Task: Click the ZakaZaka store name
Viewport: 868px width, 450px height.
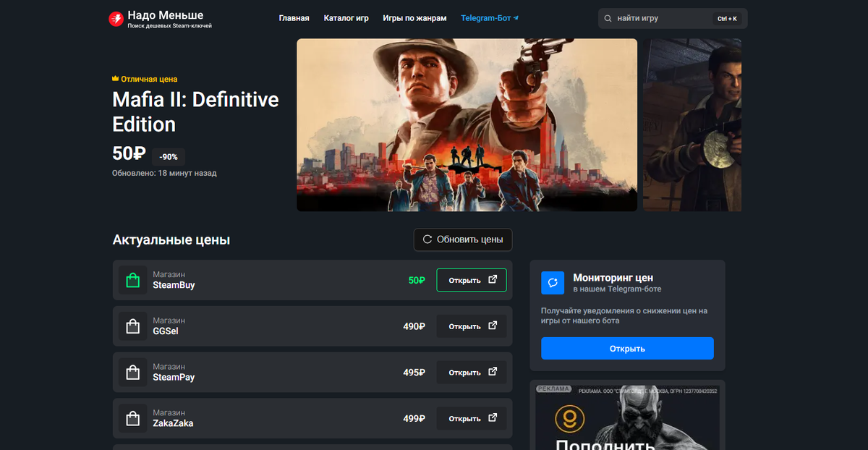Action: click(173, 423)
